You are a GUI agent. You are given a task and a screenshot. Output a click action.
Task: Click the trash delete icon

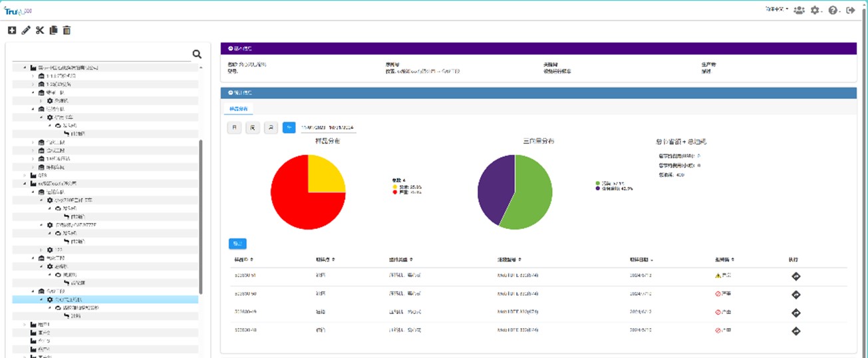pyautogui.click(x=67, y=31)
